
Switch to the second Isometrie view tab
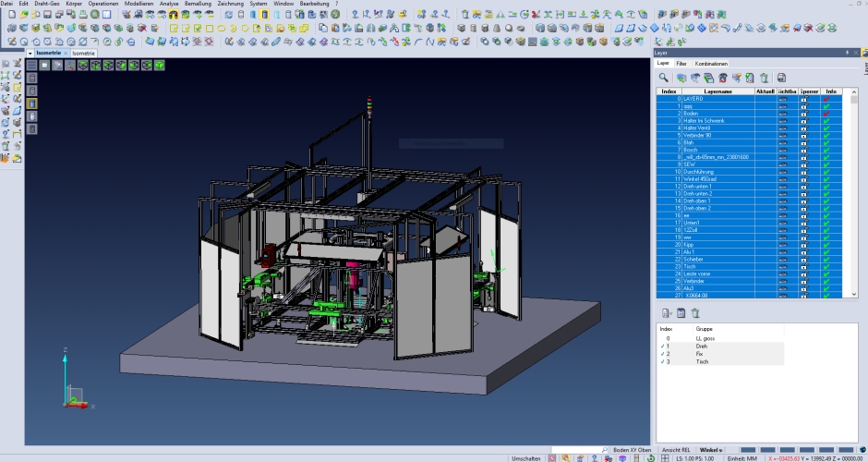84,54
